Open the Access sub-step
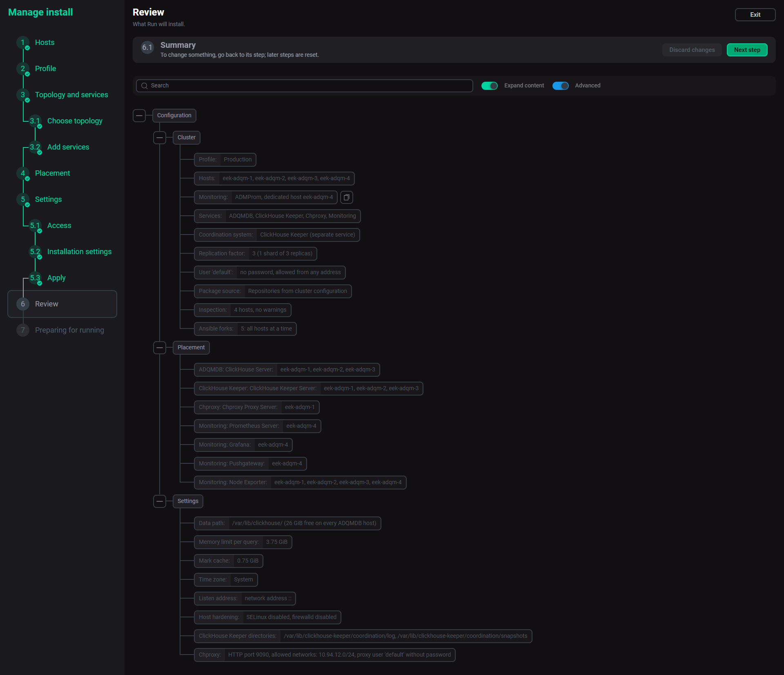Image resolution: width=784 pixels, height=675 pixels. (59, 226)
